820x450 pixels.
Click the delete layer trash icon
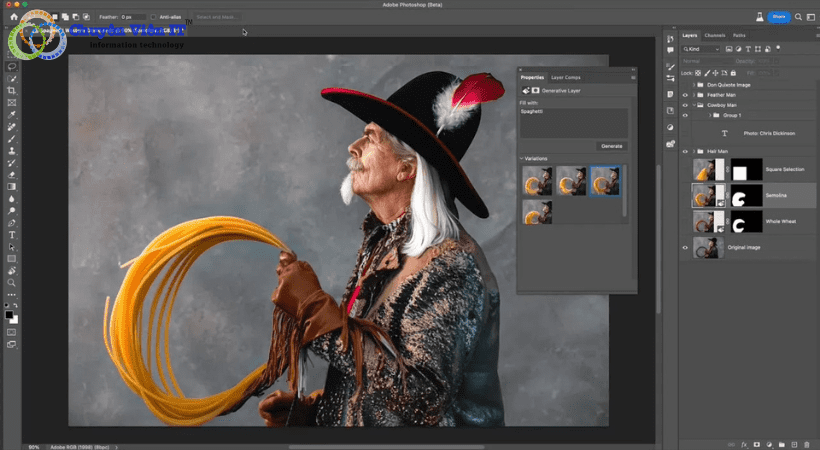pyautogui.click(x=808, y=443)
